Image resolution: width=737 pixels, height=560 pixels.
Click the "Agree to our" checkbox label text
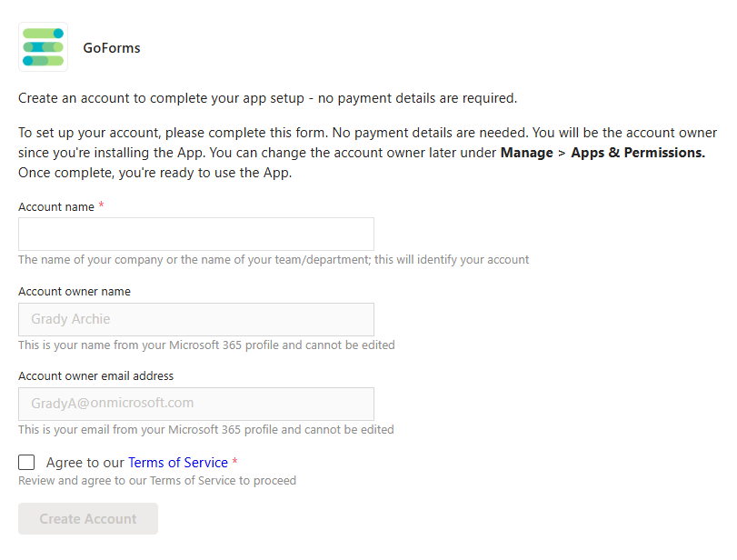85,463
